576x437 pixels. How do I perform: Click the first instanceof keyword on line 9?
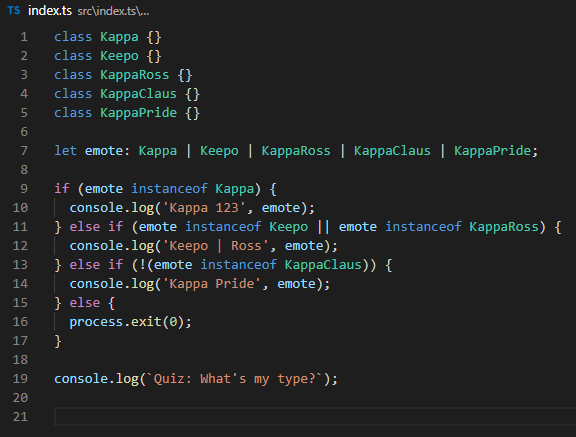[x=169, y=189]
